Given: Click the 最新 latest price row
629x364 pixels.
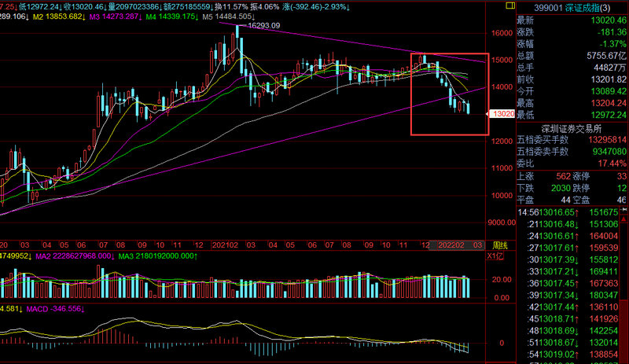Looking at the screenshot, I should (x=572, y=20).
